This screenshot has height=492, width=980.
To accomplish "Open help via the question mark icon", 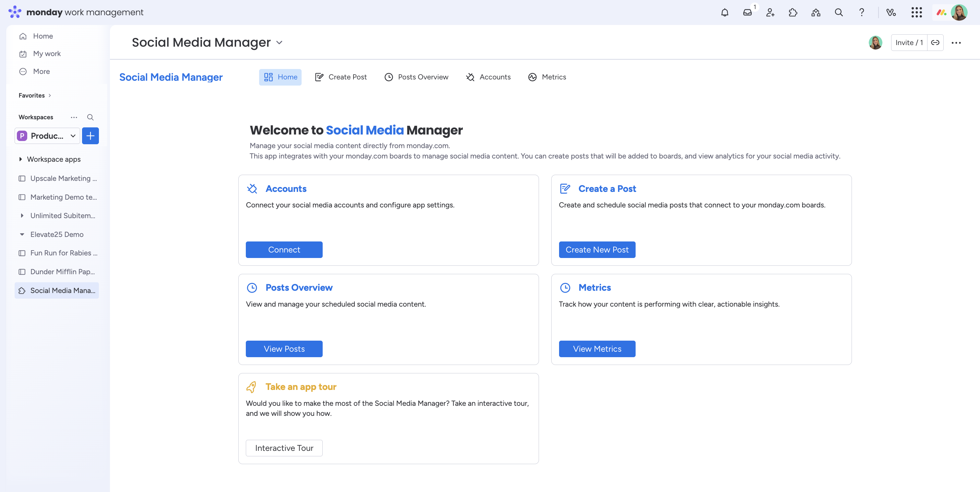I will pyautogui.click(x=861, y=12).
